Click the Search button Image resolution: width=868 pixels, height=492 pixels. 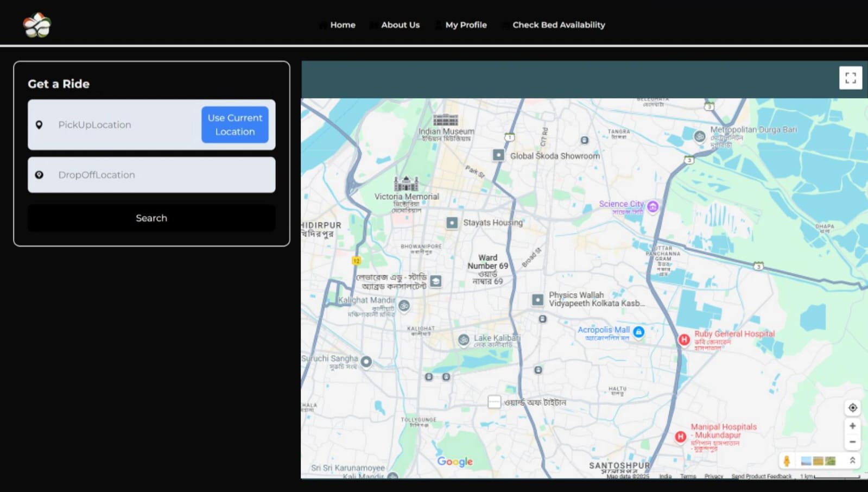[151, 218]
